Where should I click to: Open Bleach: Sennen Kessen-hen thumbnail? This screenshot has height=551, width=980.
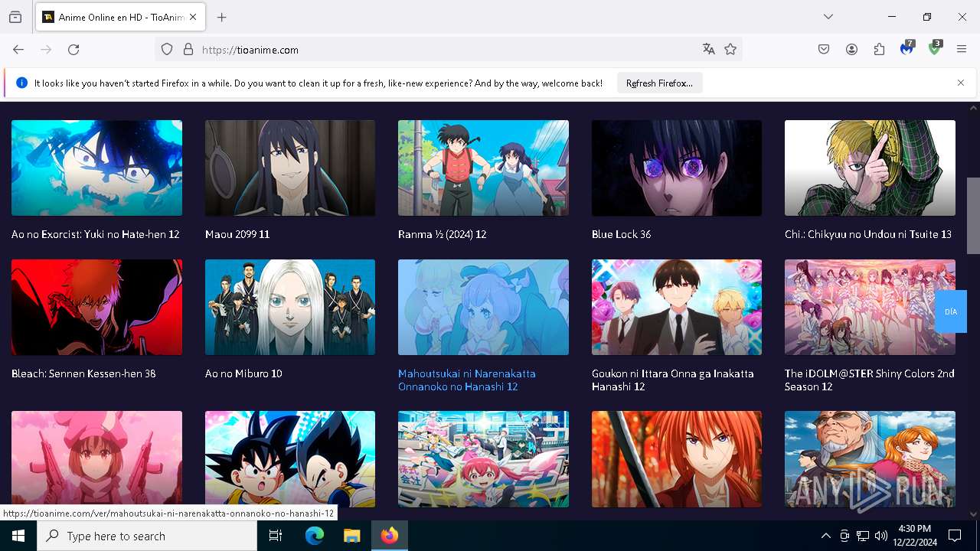(x=96, y=307)
